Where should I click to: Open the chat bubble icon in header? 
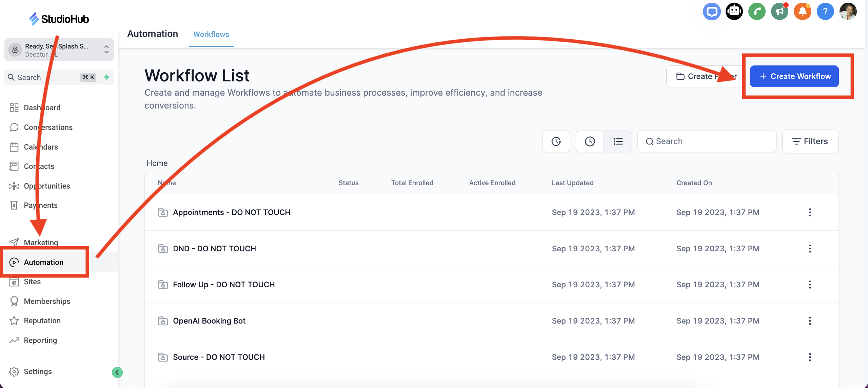click(x=711, y=12)
